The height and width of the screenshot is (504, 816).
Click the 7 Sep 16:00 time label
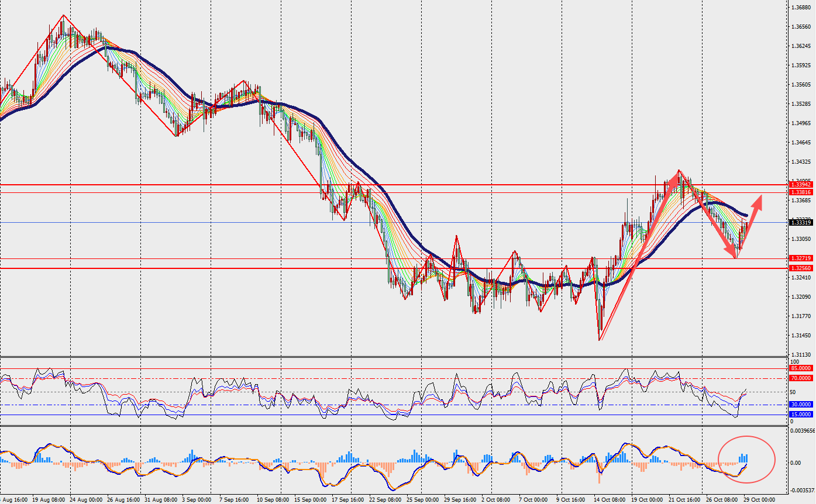(233, 500)
